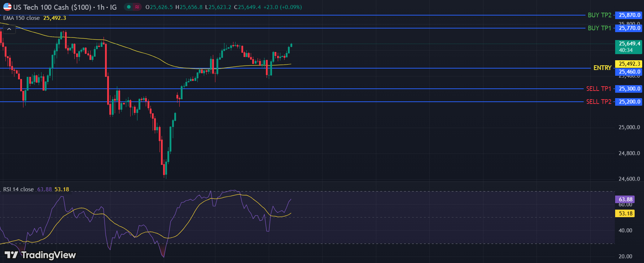
Task: Click the green market open status dot
Action: point(129,7)
